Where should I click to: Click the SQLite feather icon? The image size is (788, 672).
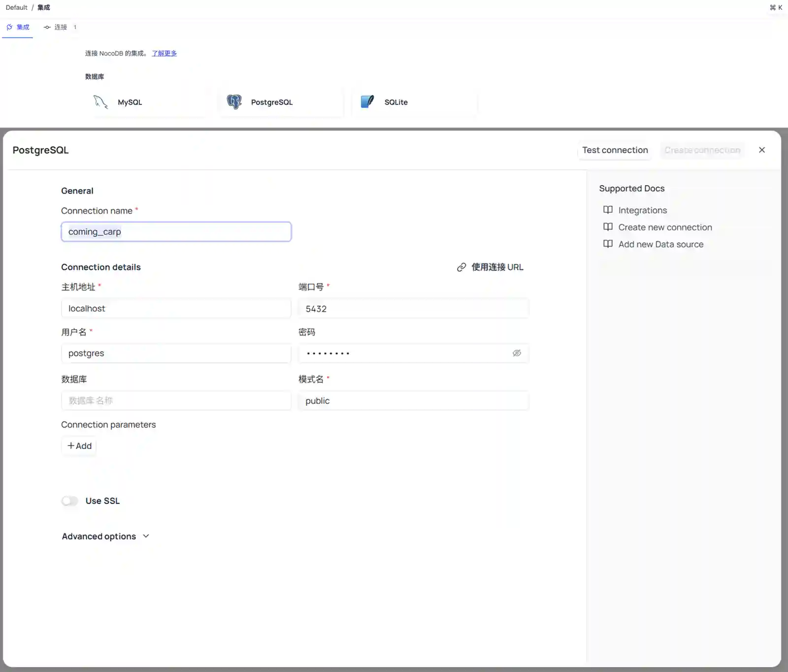(367, 102)
